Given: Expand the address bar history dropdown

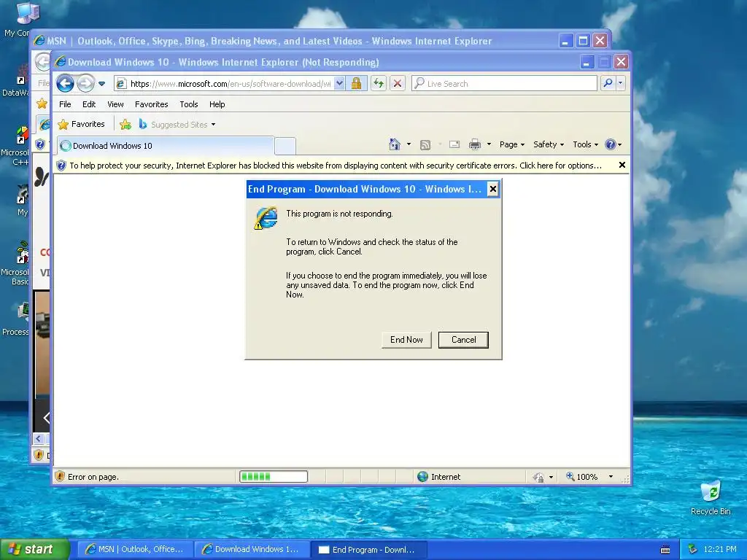Looking at the screenshot, I should tap(339, 84).
